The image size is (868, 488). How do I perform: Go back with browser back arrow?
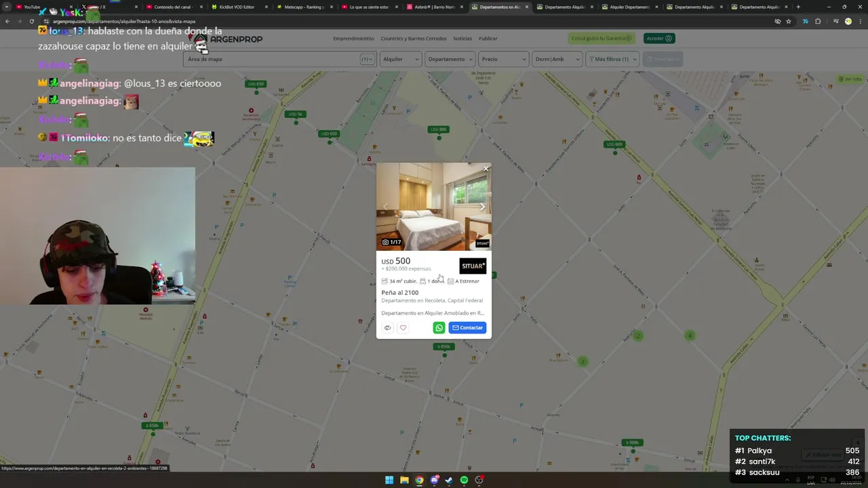click(x=7, y=21)
